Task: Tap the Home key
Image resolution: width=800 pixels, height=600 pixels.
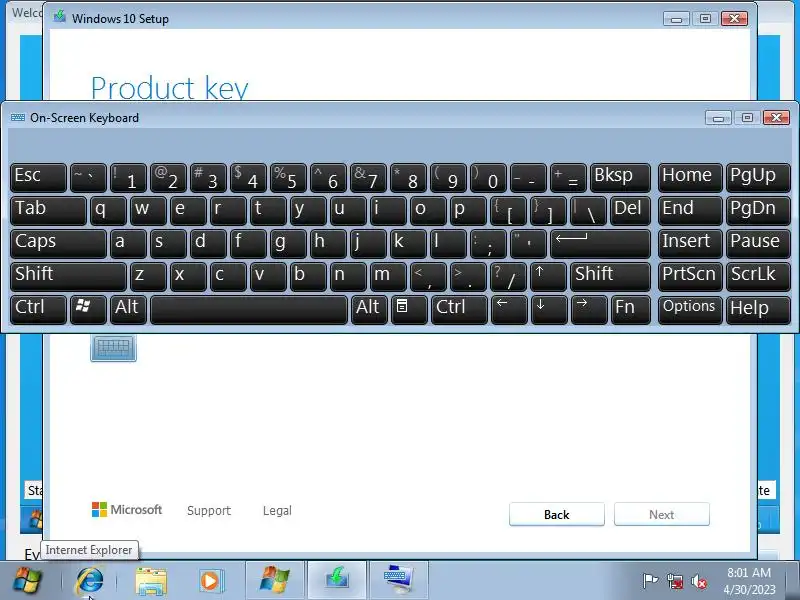Action: coord(690,177)
